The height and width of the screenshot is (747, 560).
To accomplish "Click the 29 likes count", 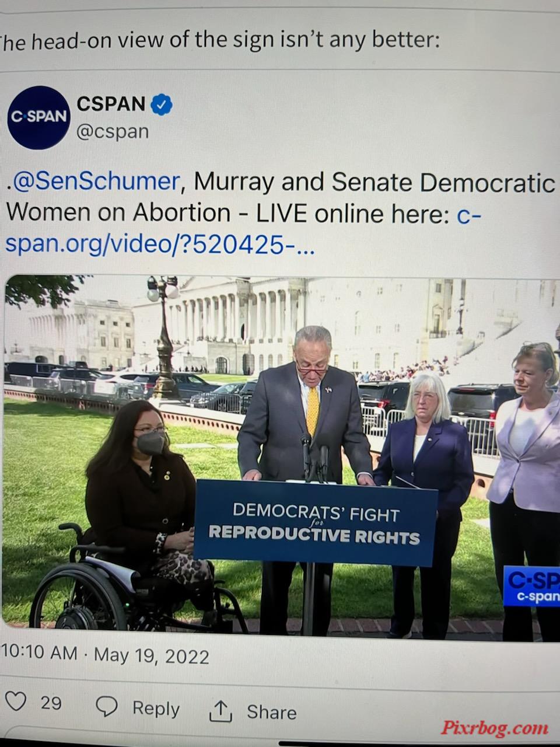I will (x=51, y=702).
